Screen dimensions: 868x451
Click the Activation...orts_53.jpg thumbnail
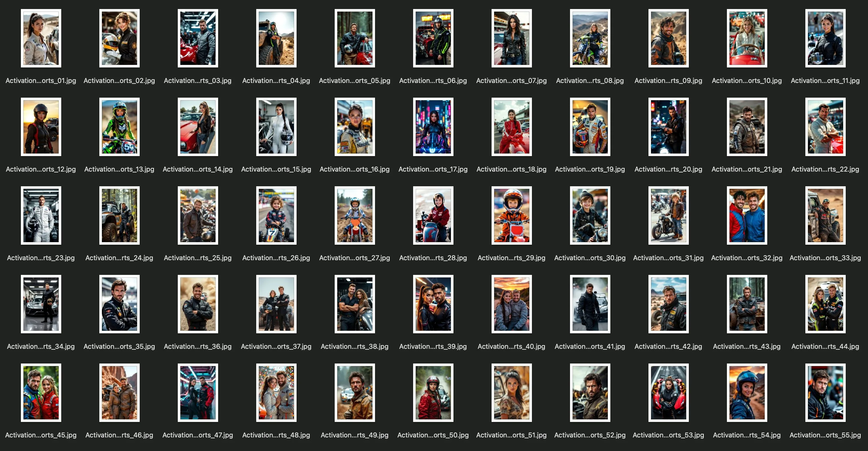(668, 393)
